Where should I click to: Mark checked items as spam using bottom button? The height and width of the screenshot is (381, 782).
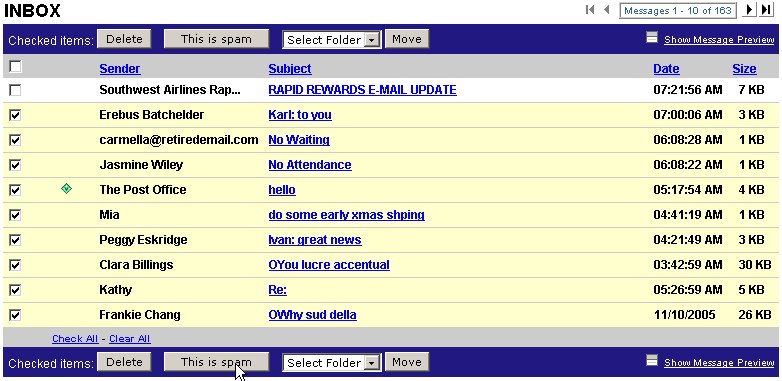point(216,362)
